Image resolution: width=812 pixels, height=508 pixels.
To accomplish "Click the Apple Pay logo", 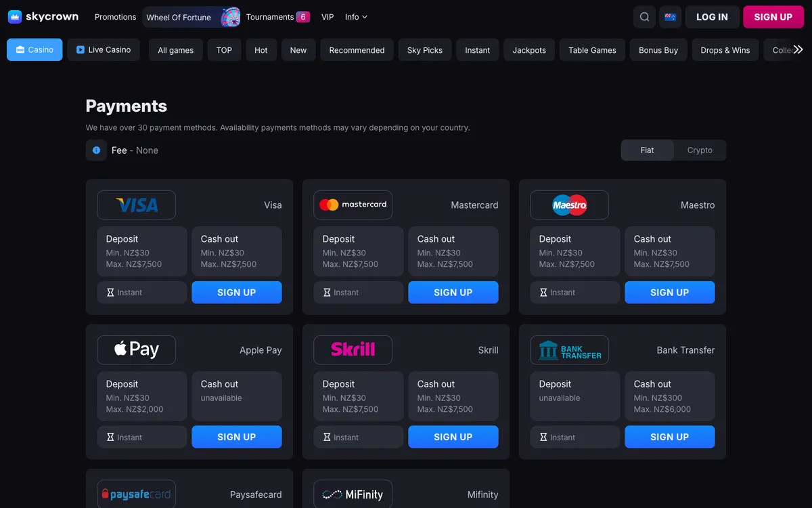I will pos(136,350).
